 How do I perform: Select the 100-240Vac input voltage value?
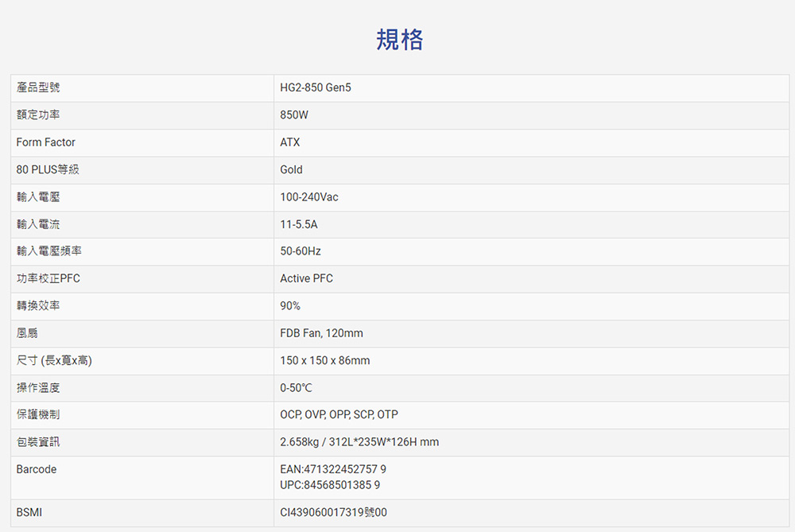[309, 197]
